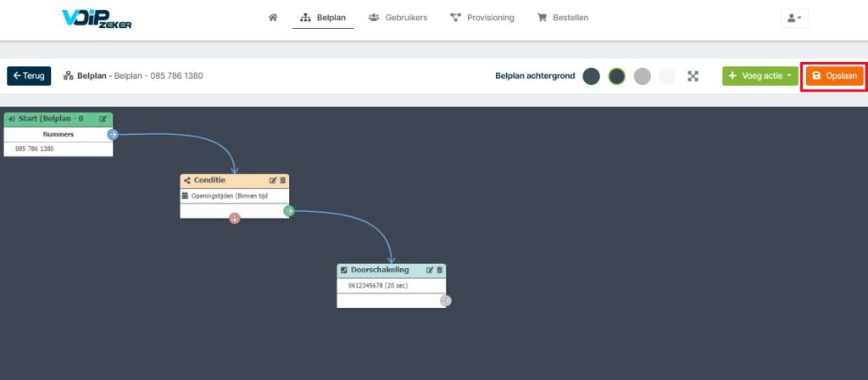868x380 pixels.
Task: Click the number 085 786 1380 in Start node
Action: [35, 149]
